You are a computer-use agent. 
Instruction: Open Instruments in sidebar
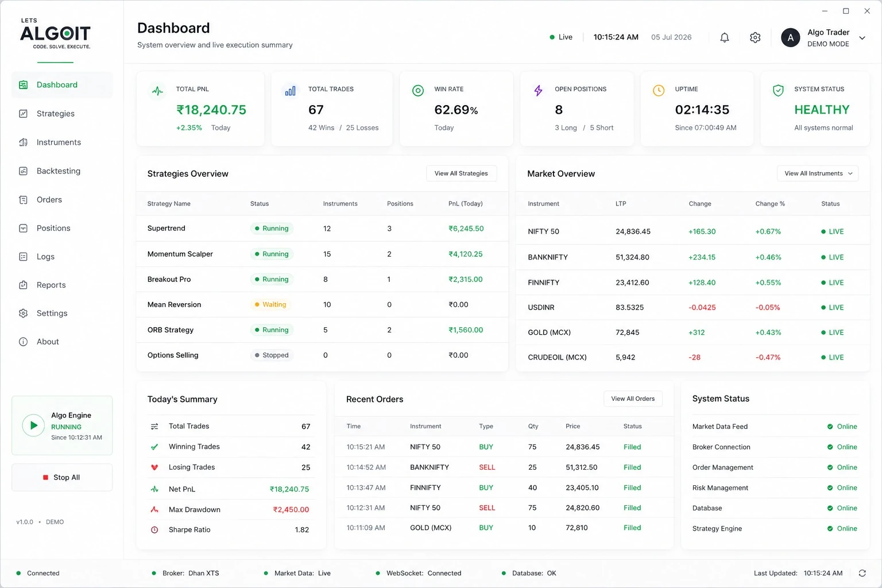pyautogui.click(x=62, y=142)
